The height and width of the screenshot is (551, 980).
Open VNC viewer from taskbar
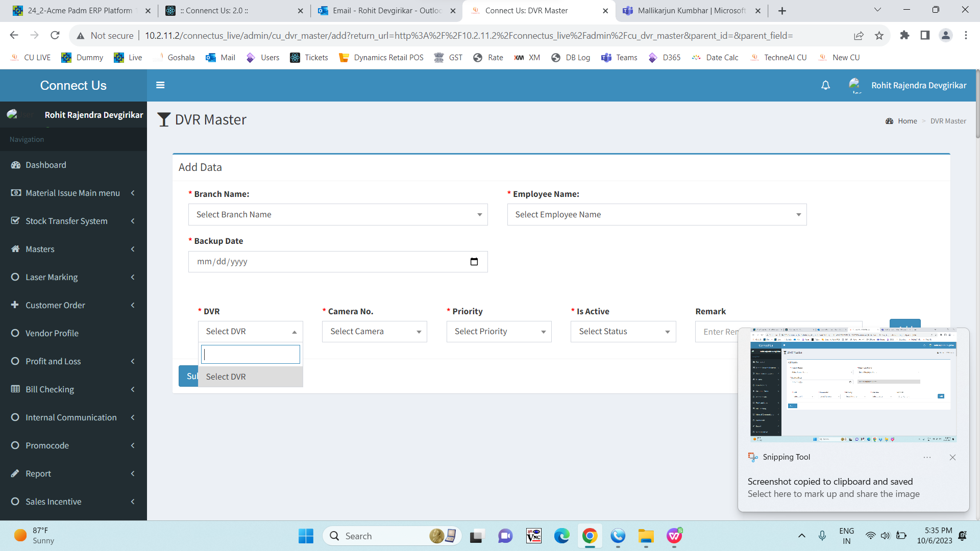pos(533,536)
